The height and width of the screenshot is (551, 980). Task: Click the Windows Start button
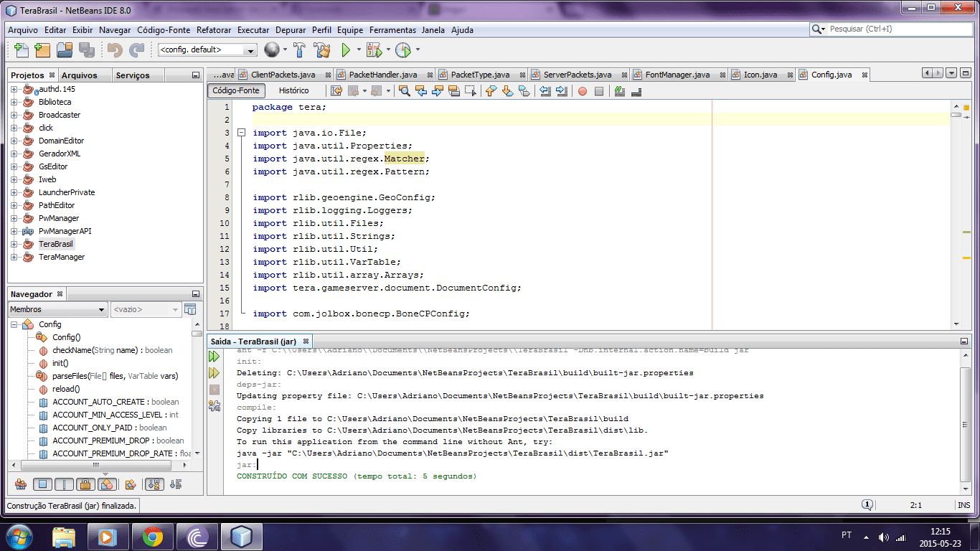(19, 537)
